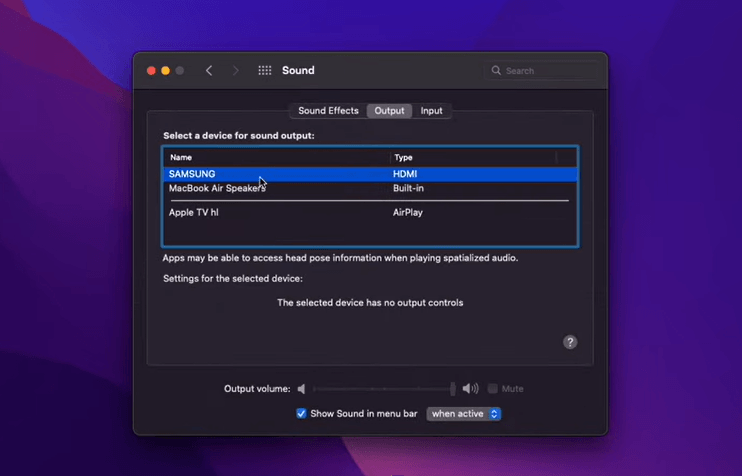Viewport: 742px width, 476px height.
Task: Open the Input tab
Action: (431, 111)
